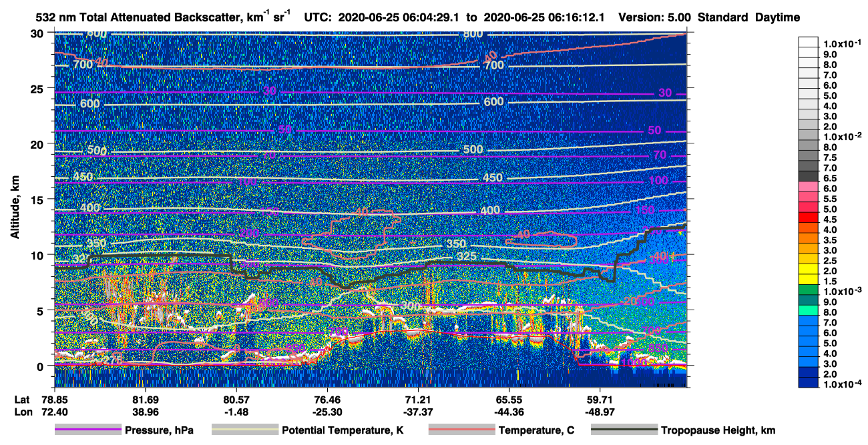The image size is (868, 445).
Task: Click latitude value 59.71
Action: pos(599,399)
